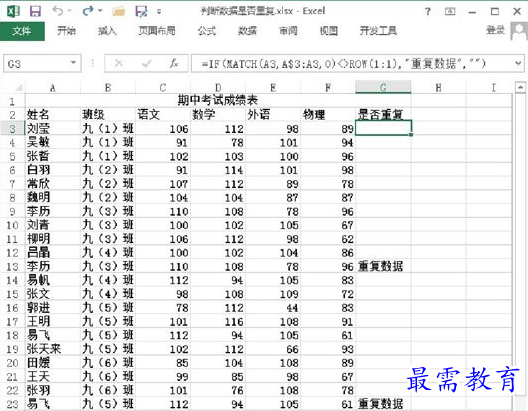Click cell with name 田媛
Screen dimensions: 528x411
pyautogui.click(x=53, y=363)
